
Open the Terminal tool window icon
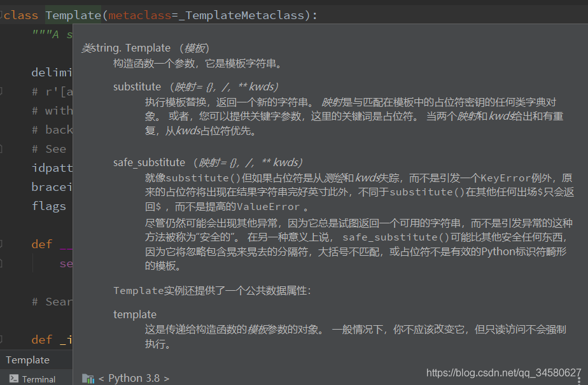13,379
